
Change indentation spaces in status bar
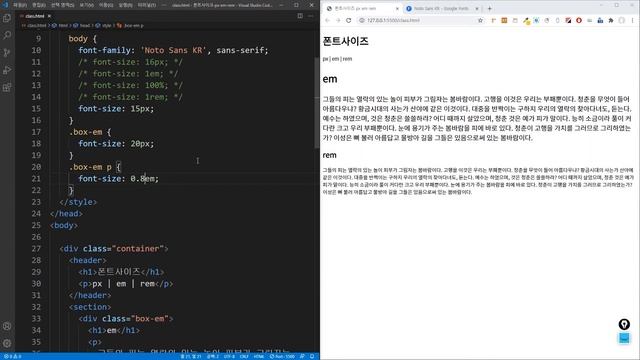[213, 356]
